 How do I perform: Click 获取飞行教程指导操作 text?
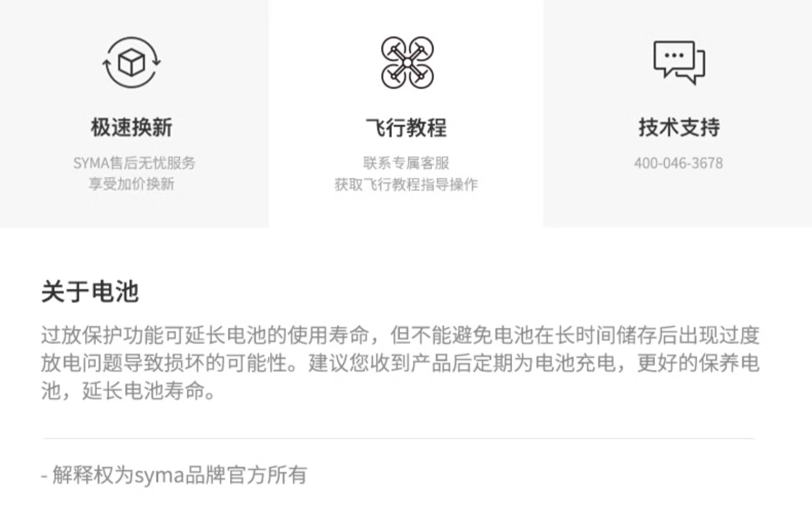(406, 185)
